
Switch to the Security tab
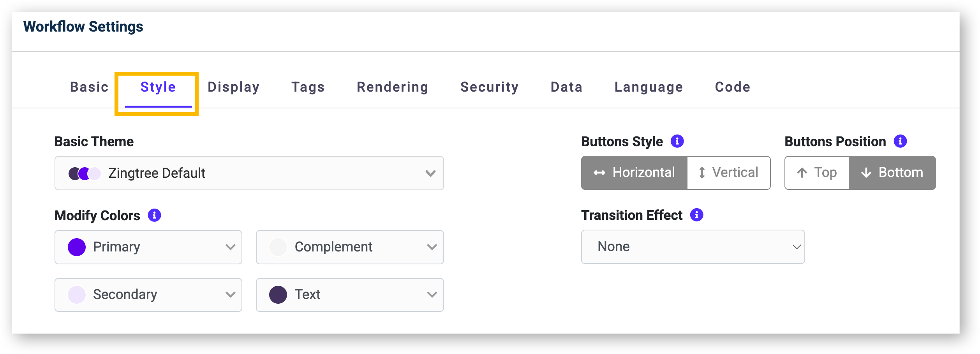[489, 87]
